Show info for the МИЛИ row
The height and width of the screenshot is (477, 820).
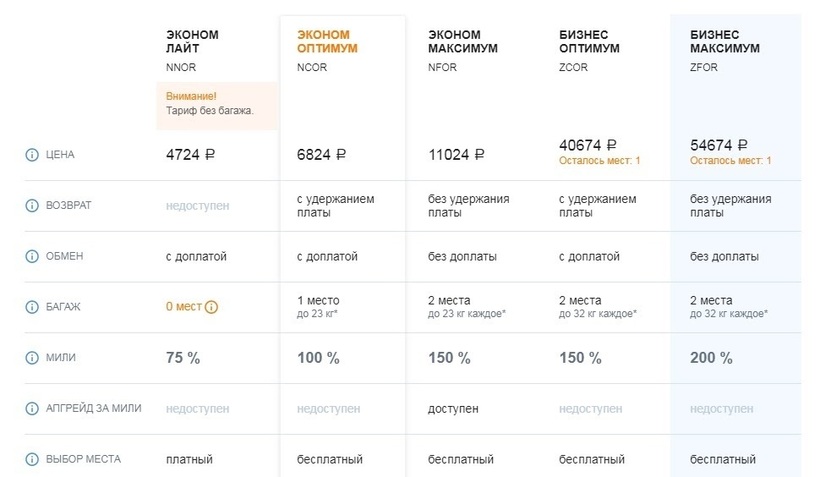point(31,357)
